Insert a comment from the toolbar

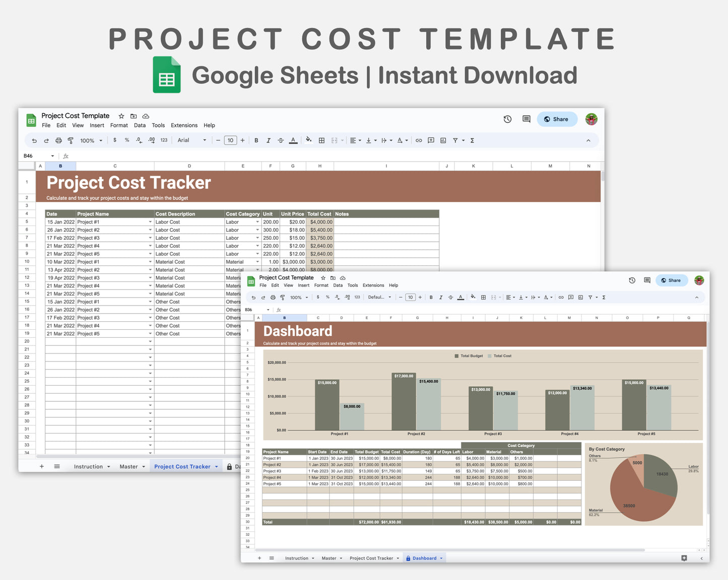(x=431, y=140)
